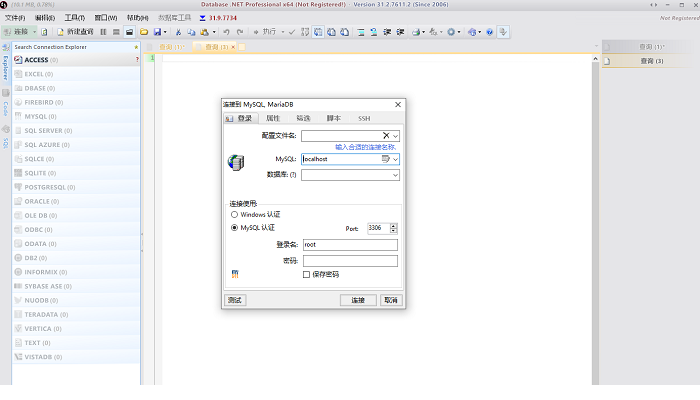Viewport: 700px width, 400px height.
Task: Click the star favorites icon in explorer search
Action: pos(136,47)
